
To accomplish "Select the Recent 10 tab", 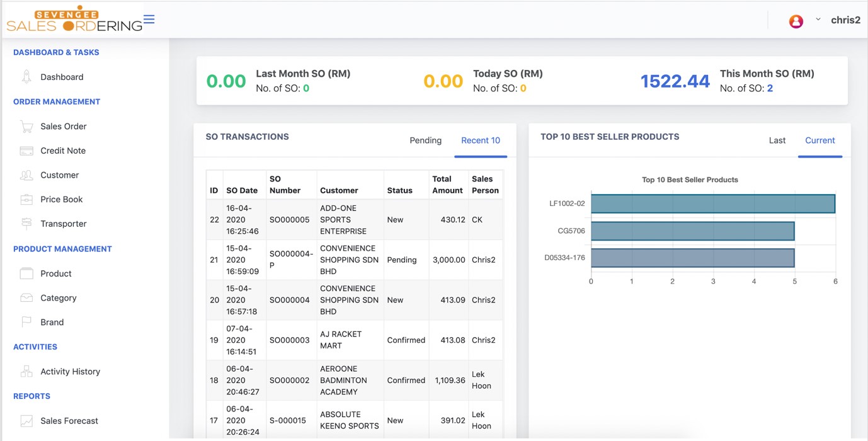I will (480, 140).
